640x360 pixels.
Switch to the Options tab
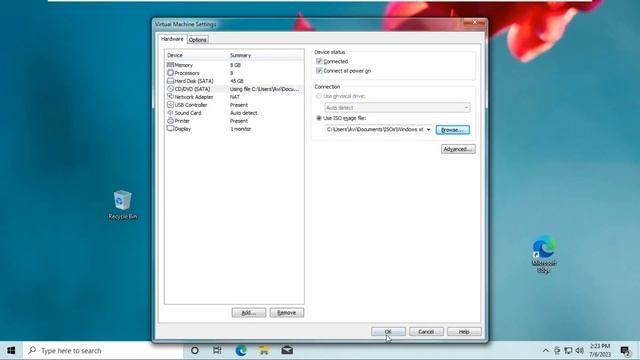[198, 40]
